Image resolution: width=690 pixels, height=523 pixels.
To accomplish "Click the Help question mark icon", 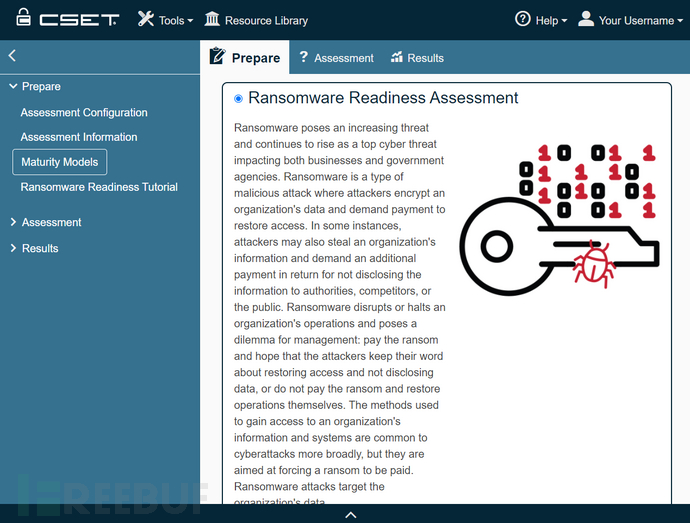I will [x=522, y=19].
